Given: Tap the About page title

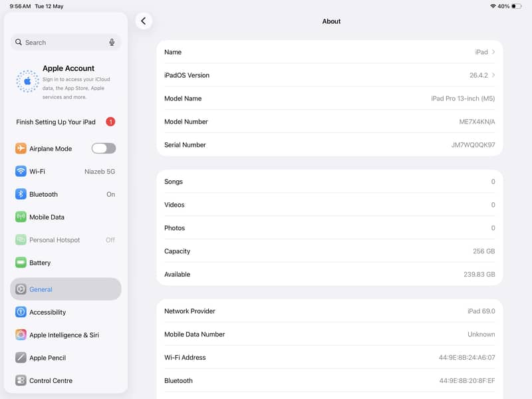Looking at the screenshot, I should point(331,21).
